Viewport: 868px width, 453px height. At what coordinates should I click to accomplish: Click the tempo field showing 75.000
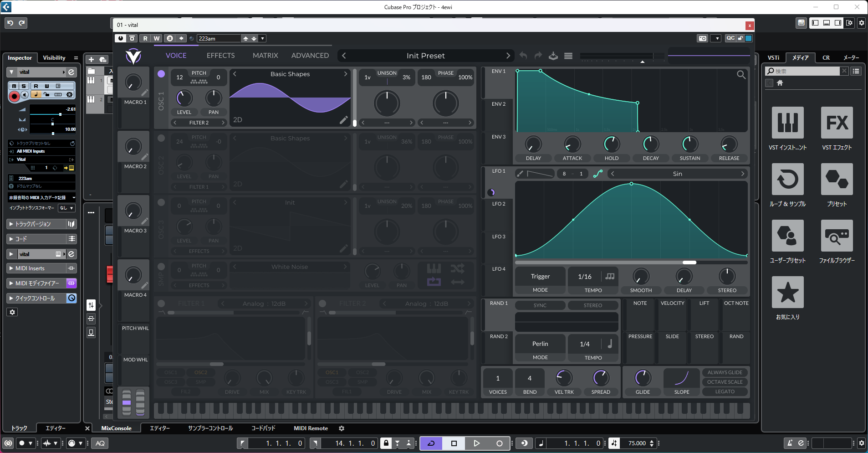coord(637,443)
